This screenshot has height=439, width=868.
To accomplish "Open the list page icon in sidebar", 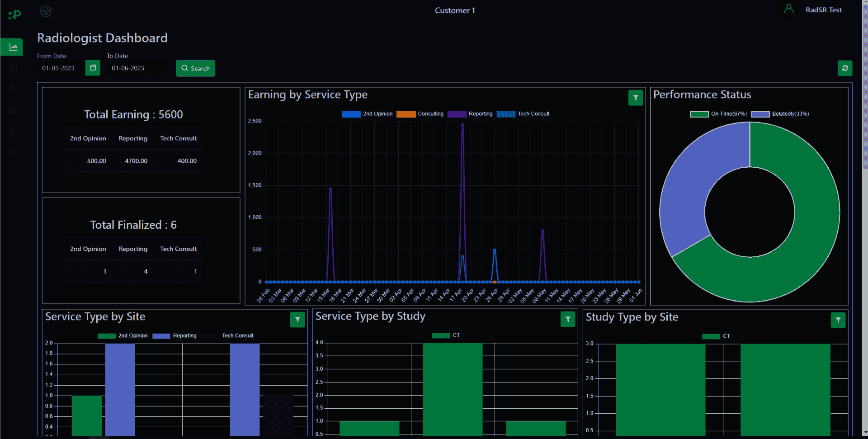I will 13,68.
